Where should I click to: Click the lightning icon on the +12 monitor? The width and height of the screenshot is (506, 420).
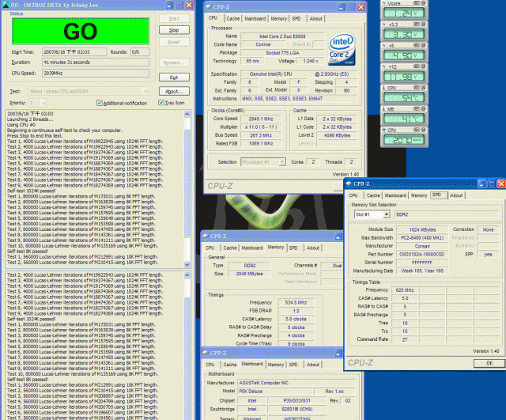pyautogui.click(x=384, y=66)
